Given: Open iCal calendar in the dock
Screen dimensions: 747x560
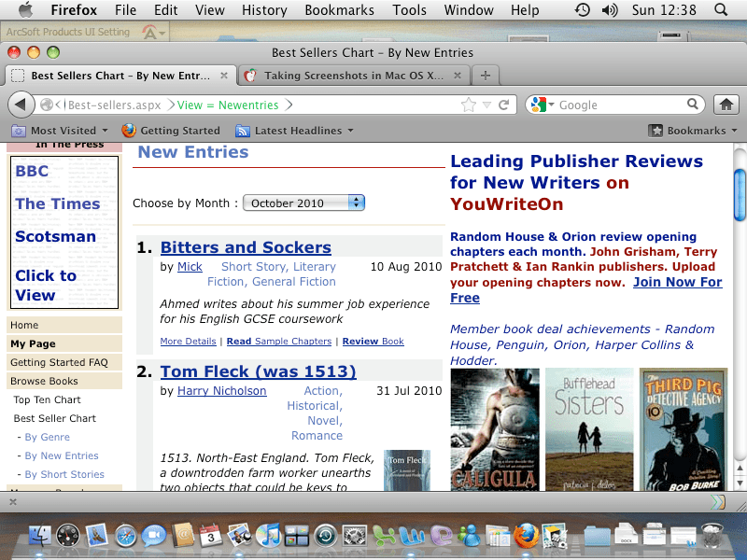Looking at the screenshot, I should [x=211, y=535].
